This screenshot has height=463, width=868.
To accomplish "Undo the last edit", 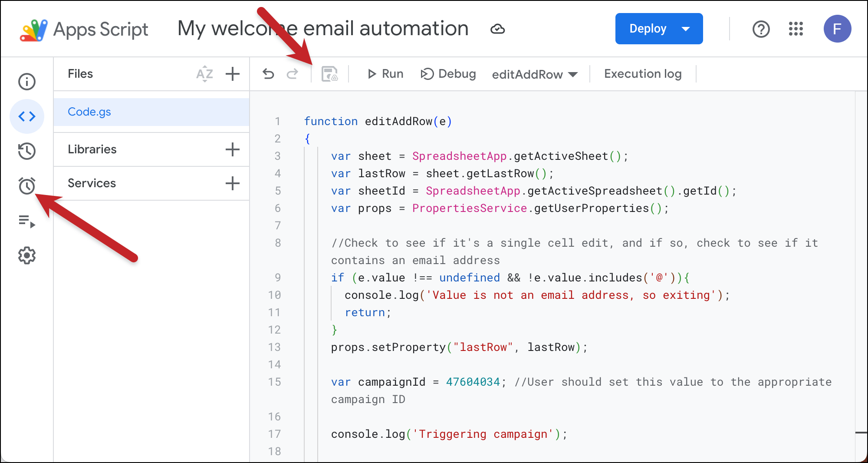I will [268, 74].
